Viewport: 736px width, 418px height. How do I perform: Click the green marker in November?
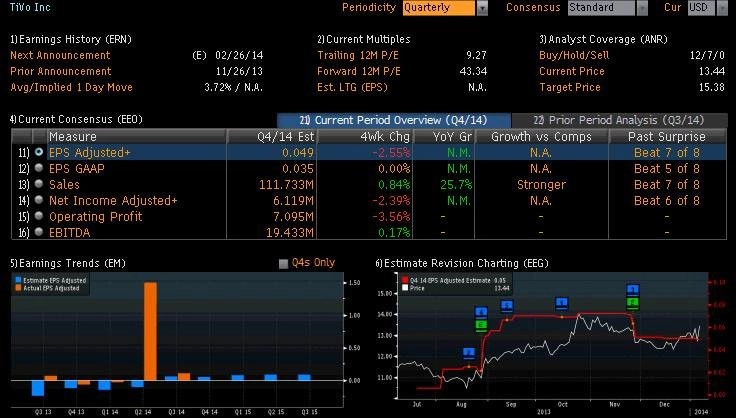point(633,303)
